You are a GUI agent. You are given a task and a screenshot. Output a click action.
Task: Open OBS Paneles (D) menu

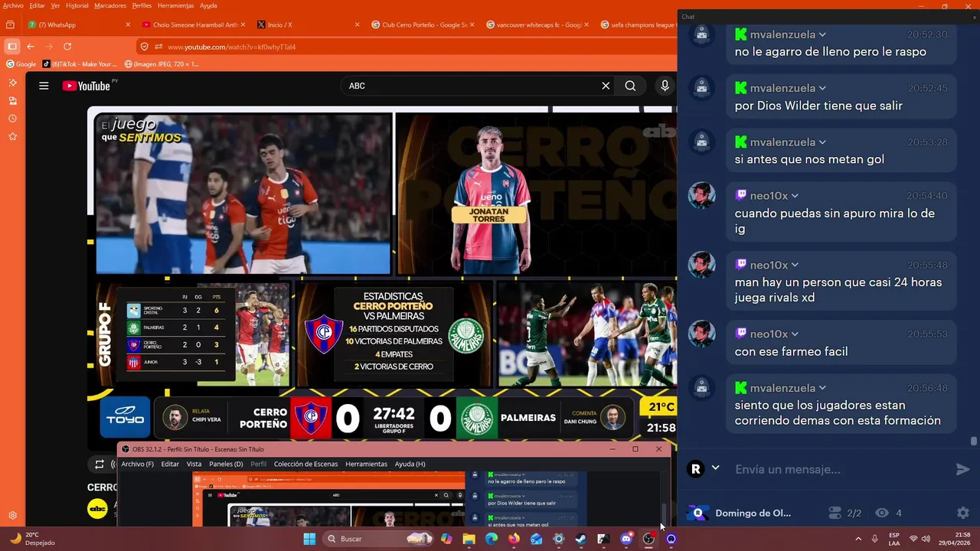[226, 464]
